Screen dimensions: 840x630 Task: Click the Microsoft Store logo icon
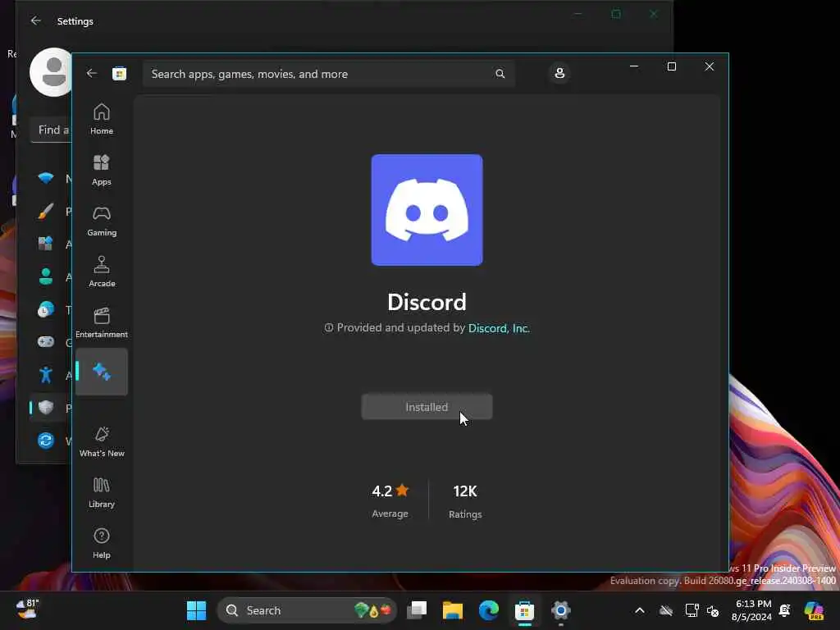pyautogui.click(x=119, y=73)
